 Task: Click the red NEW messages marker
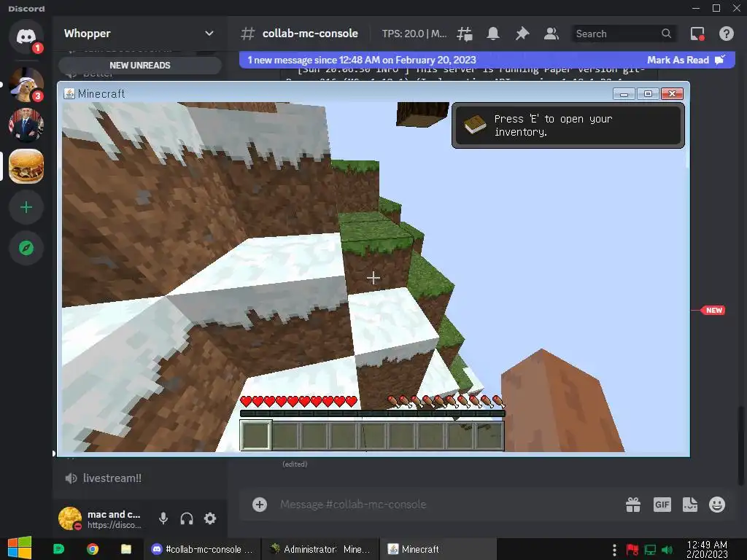[x=713, y=310]
